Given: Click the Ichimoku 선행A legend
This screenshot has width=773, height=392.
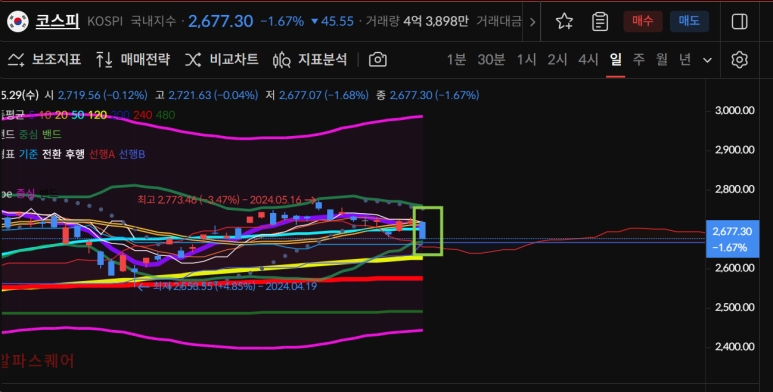Looking at the screenshot, I should click(102, 154).
